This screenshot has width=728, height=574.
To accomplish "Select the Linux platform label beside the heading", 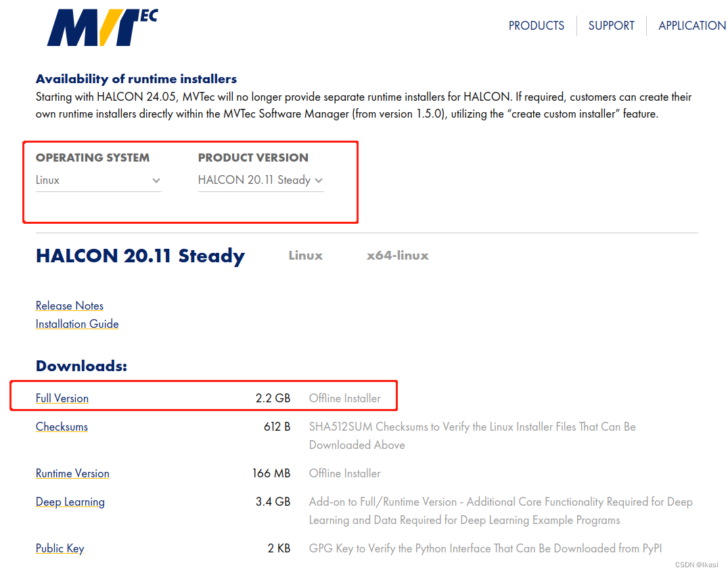I will tap(306, 256).
